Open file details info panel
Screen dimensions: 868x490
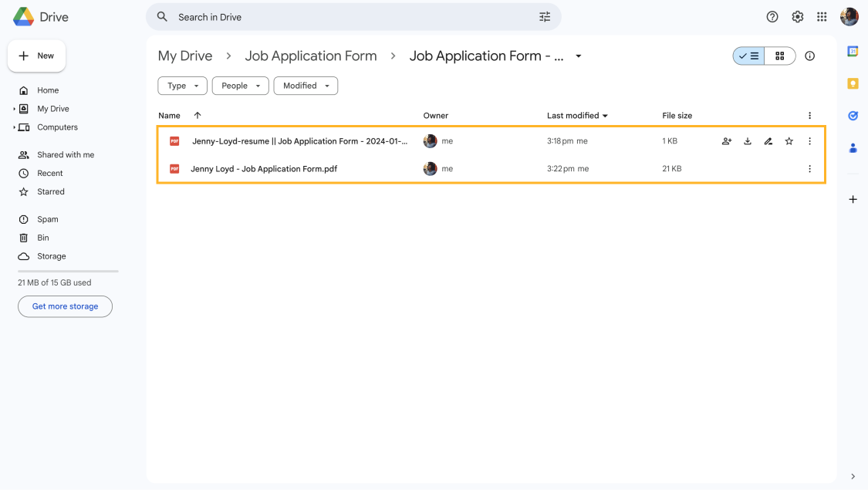809,56
